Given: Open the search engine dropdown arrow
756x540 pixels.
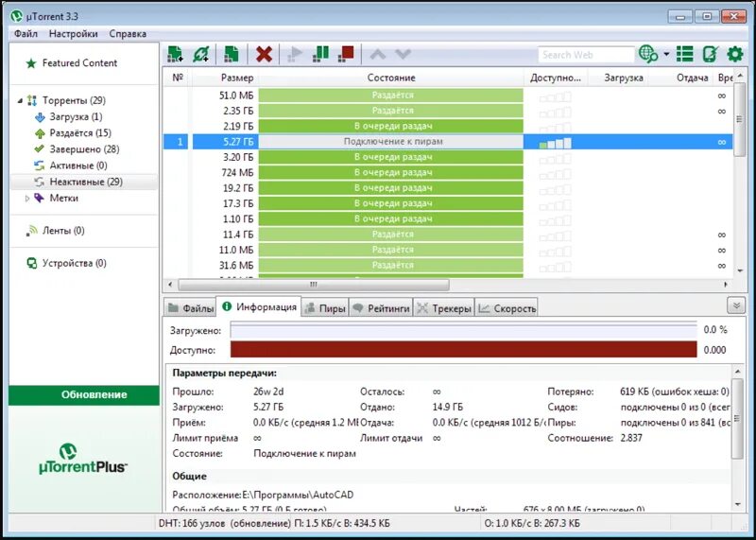Looking at the screenshot, I should (666, 54).
